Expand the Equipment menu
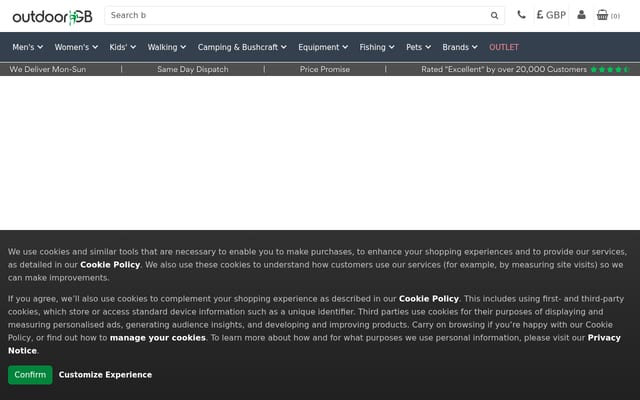This screenshot has width=640, height=400. pos(323,47)
